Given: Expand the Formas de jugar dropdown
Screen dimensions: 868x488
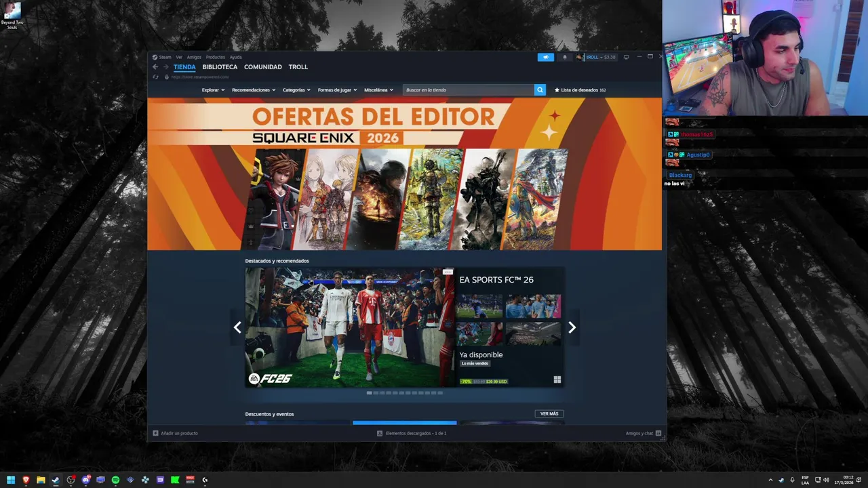Looking at the screenshot, I should tap(337, 89).
